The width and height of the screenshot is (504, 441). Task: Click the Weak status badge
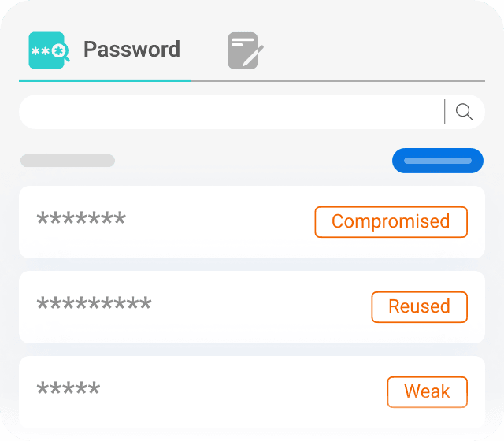427,392
